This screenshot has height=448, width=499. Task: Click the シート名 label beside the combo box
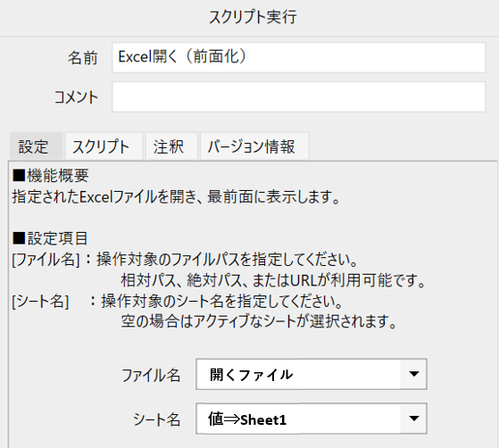pyautogui.click(x=156, y=419)
